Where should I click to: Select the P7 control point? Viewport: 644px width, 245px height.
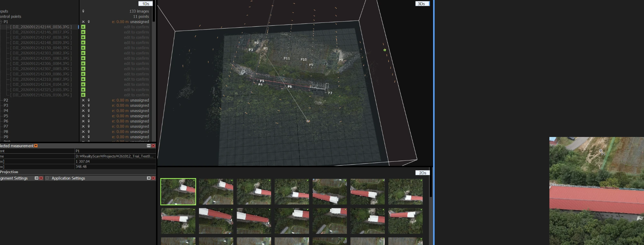[x=6, y=126]
